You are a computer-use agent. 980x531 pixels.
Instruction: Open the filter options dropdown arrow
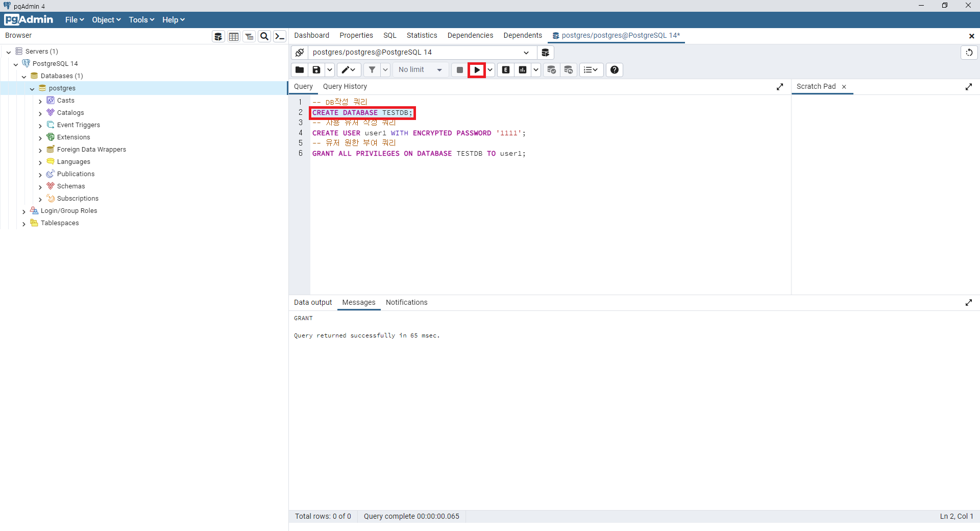pos(385,70)
